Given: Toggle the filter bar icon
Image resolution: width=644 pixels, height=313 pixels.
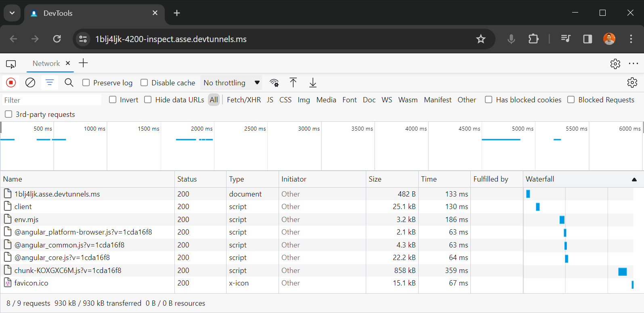Looking at the screenshot, I should (x=50, y=82).
